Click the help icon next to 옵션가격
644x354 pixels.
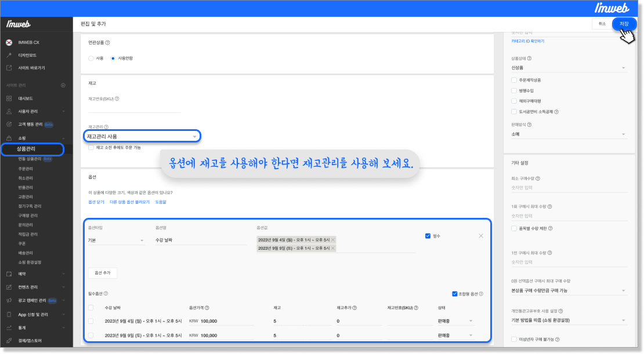(207, 307)
